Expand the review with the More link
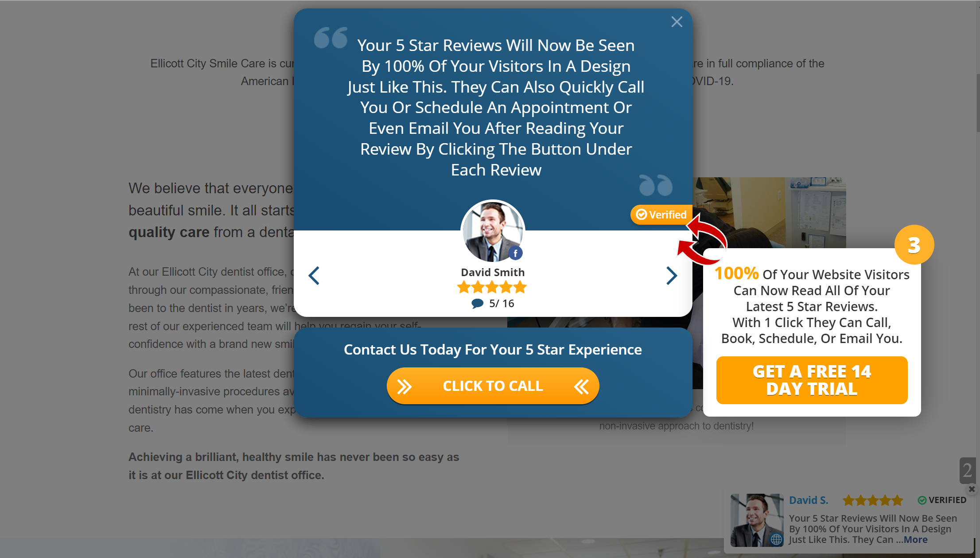 (915, 540)
